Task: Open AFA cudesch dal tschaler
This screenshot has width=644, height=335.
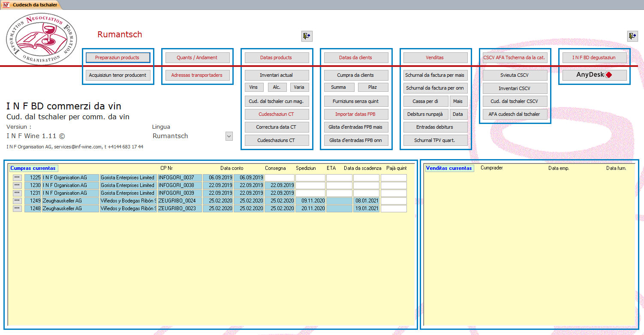Action: point(515,115)
